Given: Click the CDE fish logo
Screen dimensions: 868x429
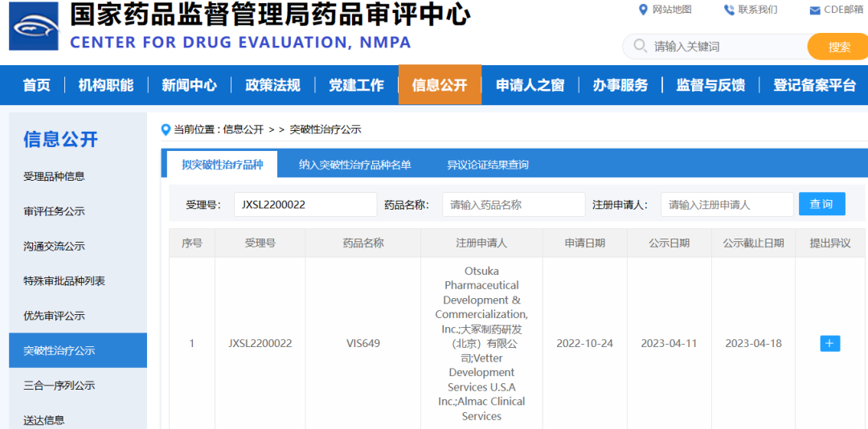Looking at the screenshot, I should [34, 27].
